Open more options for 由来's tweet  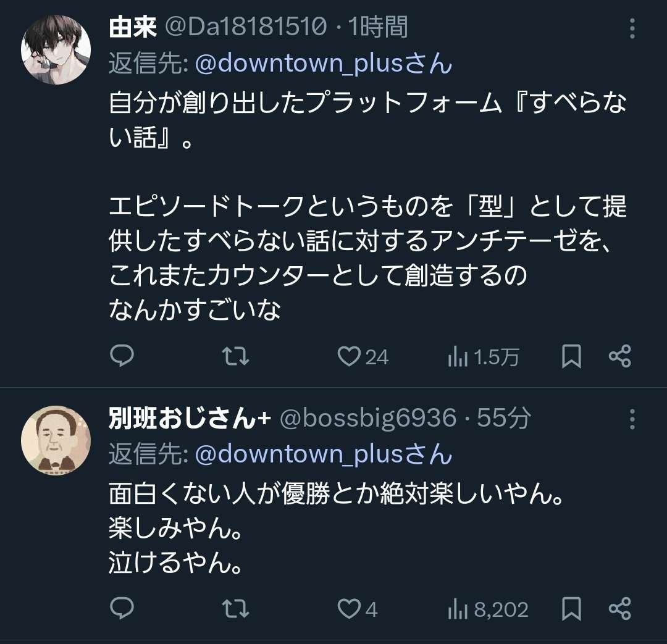point(632,28)
